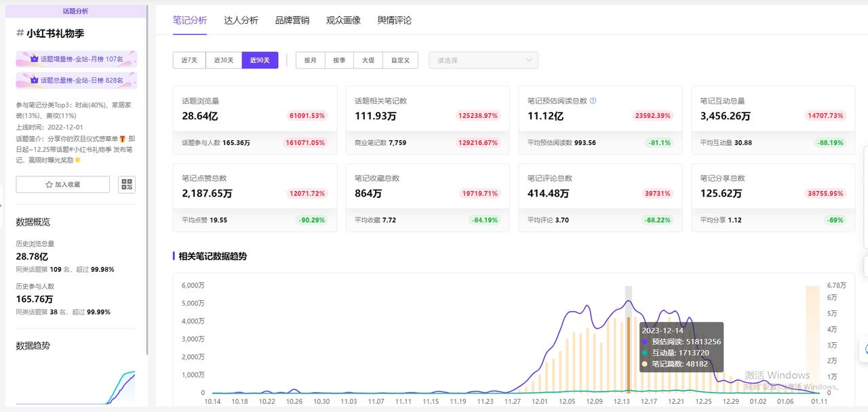The width and height of the screenshot is (868, 412).
Task: Open the 观众画像 tab
Action: [343, 20]
